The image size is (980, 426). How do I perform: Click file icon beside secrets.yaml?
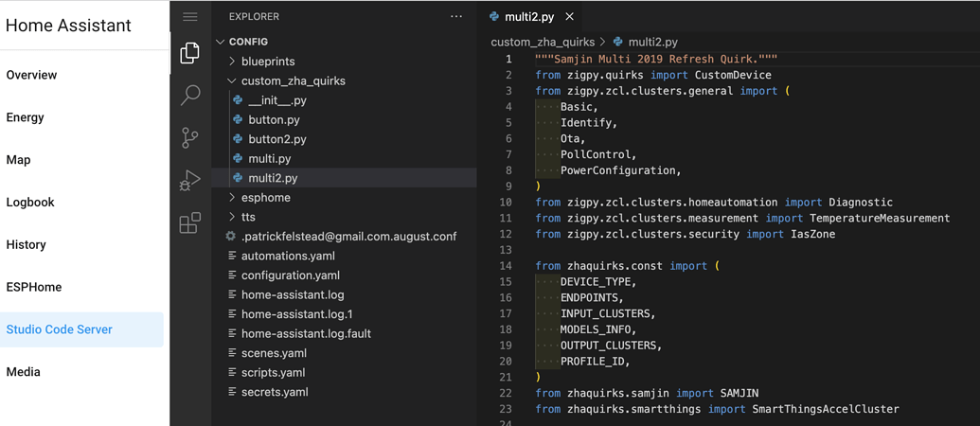click(233, 392)
